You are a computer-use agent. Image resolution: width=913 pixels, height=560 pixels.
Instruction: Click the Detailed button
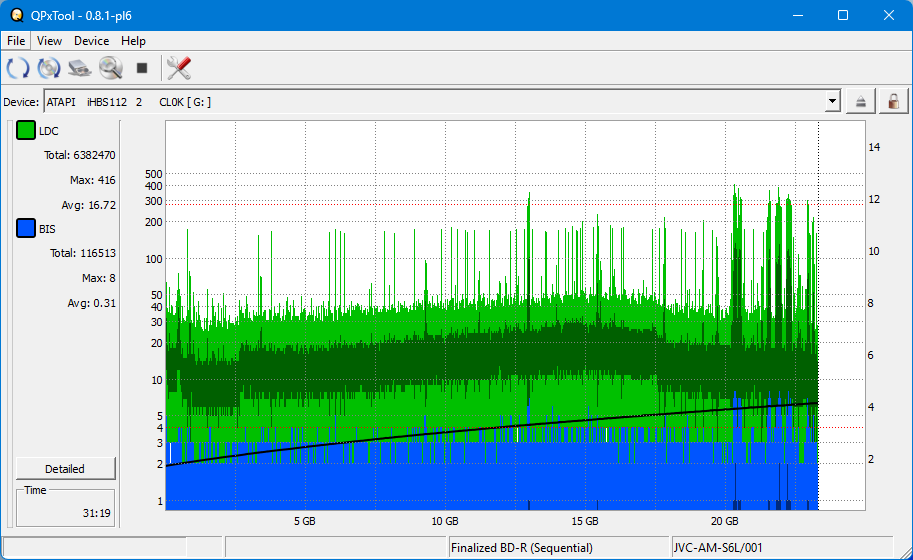pos(65,469)
